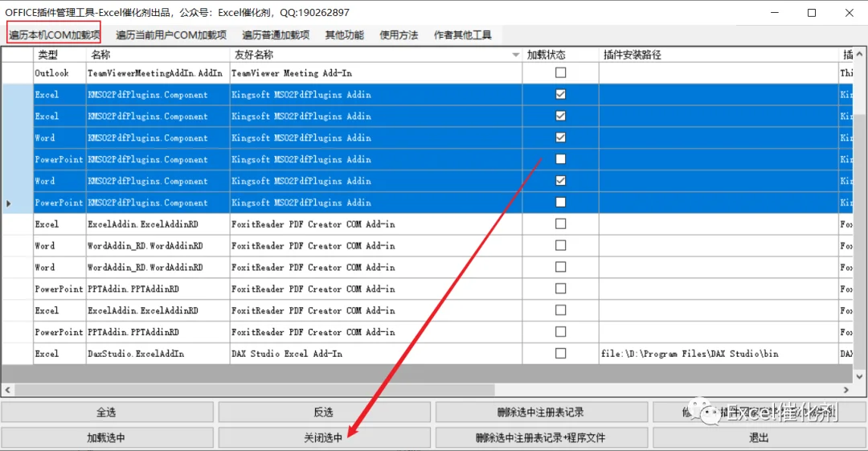The height and width of the screenshot is (451, 868).
Task: Click the horizontal scrollbar right arrow
Action: point(845,390)
